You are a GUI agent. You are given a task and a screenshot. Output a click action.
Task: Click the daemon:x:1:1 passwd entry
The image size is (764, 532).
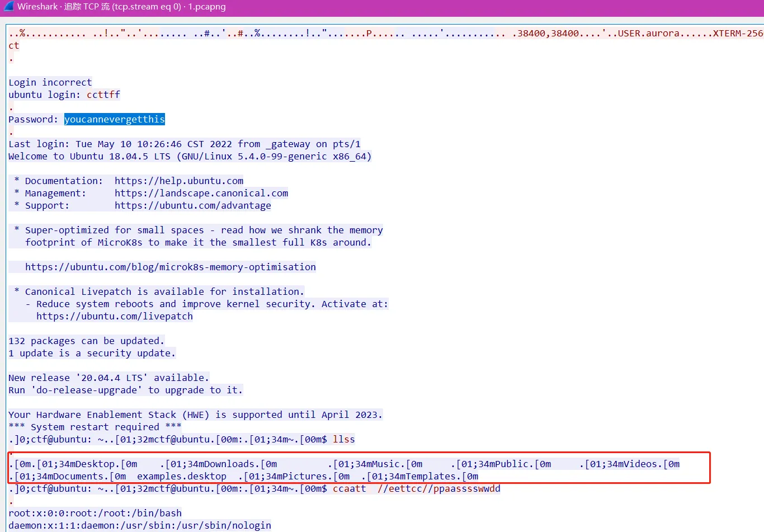tap(139, 525)
